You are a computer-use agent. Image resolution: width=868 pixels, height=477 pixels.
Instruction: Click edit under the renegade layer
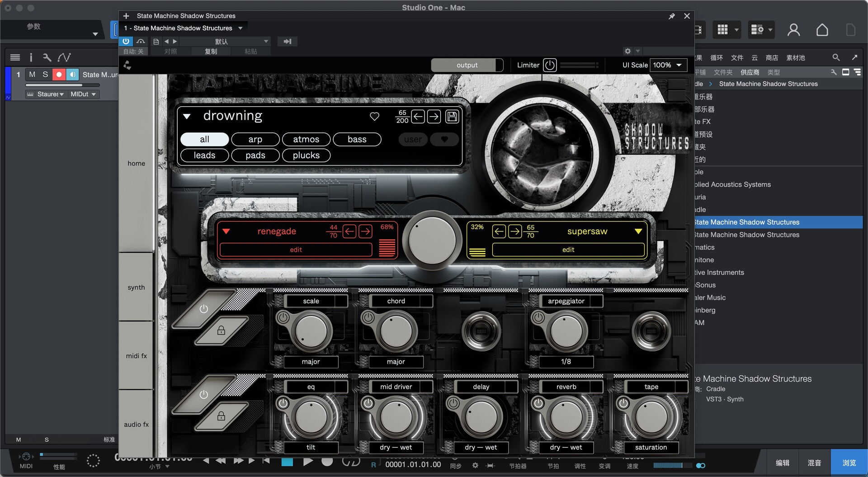point(296,250)
